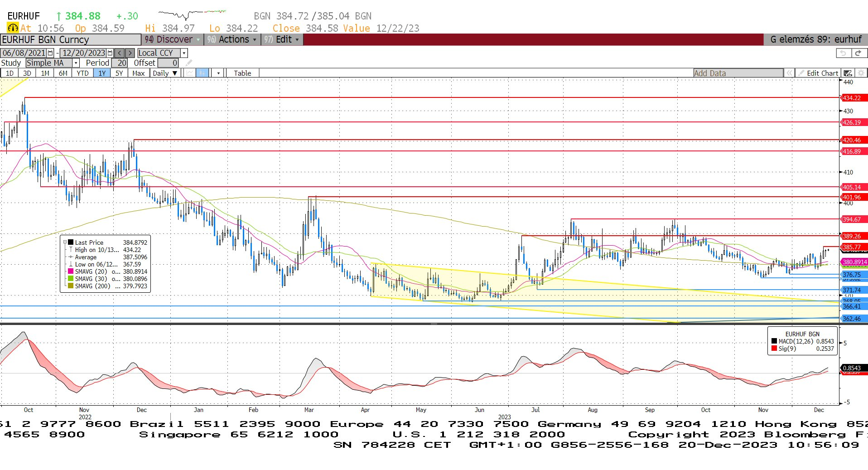Click the study pencil edit icon
The width and height of the screenshot is (868, 470).
click(189, 63)
